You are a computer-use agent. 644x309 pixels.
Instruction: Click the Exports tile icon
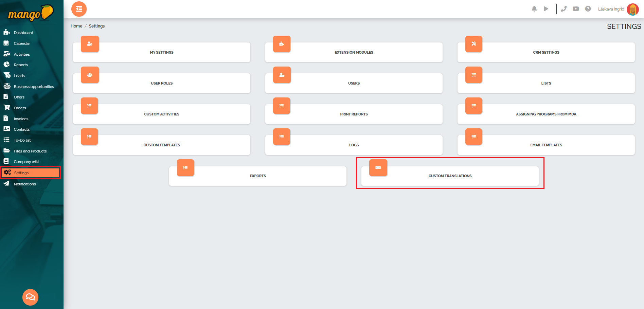pos(185,167)
